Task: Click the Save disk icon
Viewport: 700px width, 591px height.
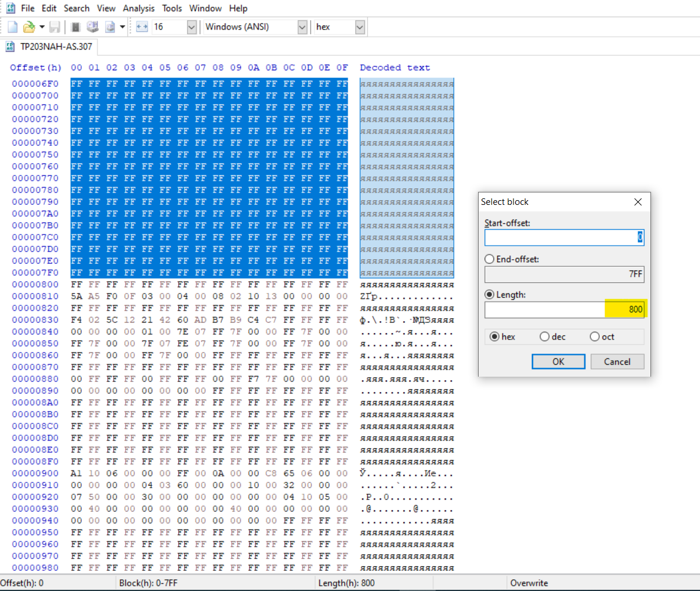Action: (54, 27)
